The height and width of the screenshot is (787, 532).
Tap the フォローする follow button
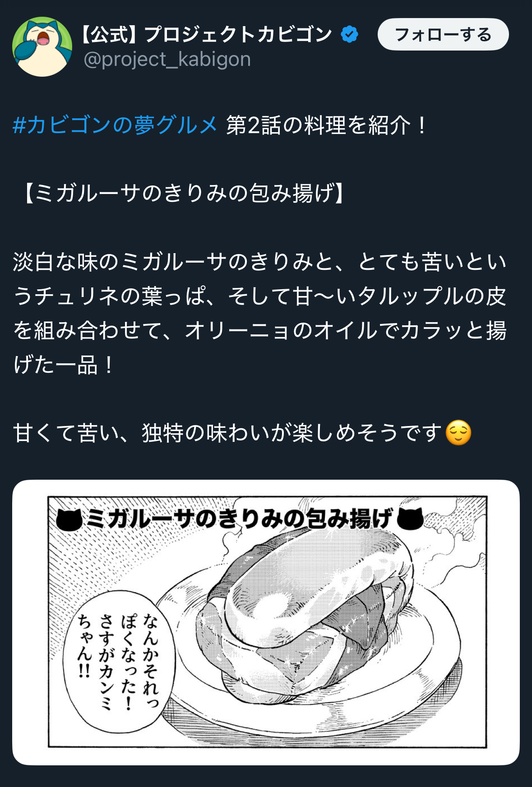(443, 34)
